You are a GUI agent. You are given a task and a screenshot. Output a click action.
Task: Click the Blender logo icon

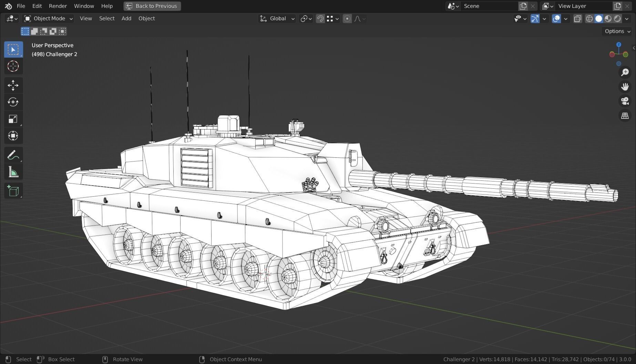[x=8, y=6]
